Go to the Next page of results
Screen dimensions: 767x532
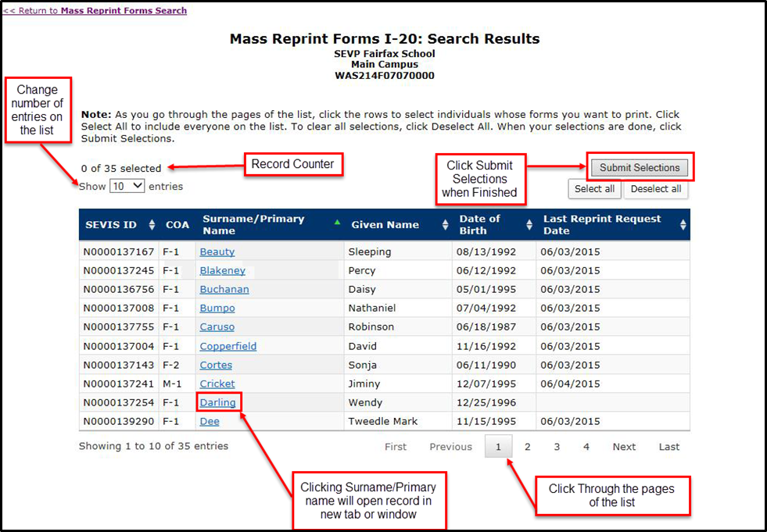tap(624, 446)
